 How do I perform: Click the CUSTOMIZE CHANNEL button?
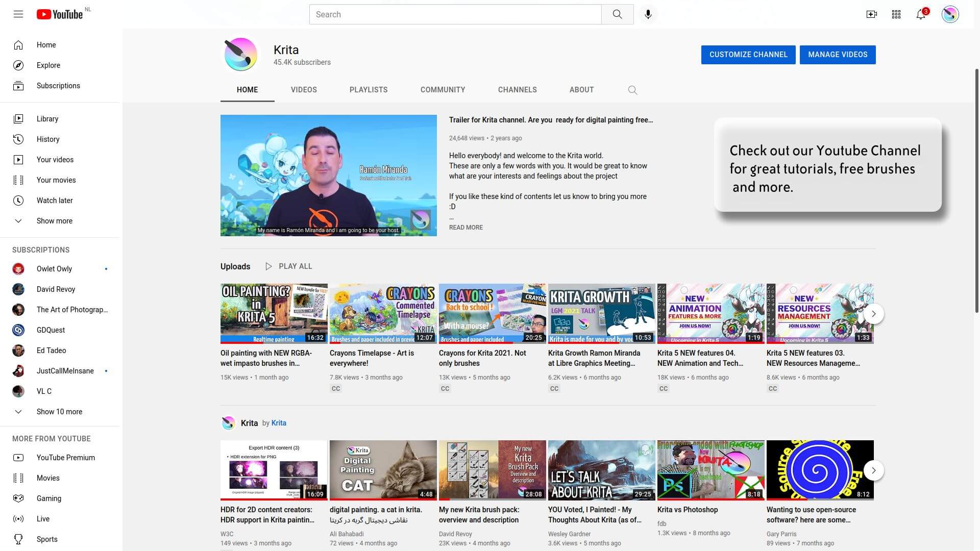pos(748,55)
